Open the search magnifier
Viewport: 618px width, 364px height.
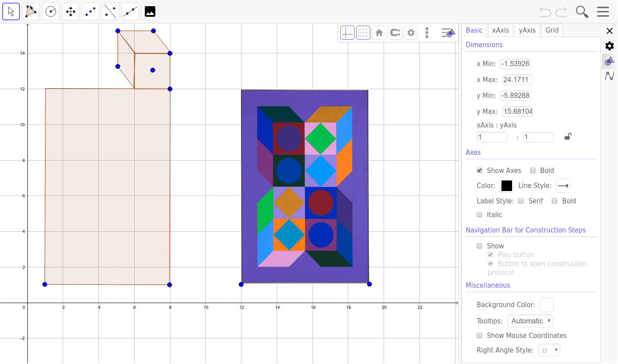582,12
